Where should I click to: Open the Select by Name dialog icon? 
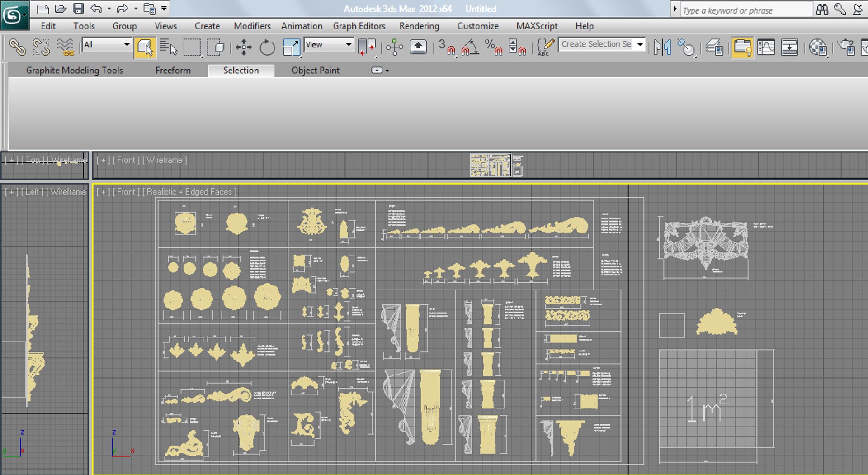click(x=168, y=47)
